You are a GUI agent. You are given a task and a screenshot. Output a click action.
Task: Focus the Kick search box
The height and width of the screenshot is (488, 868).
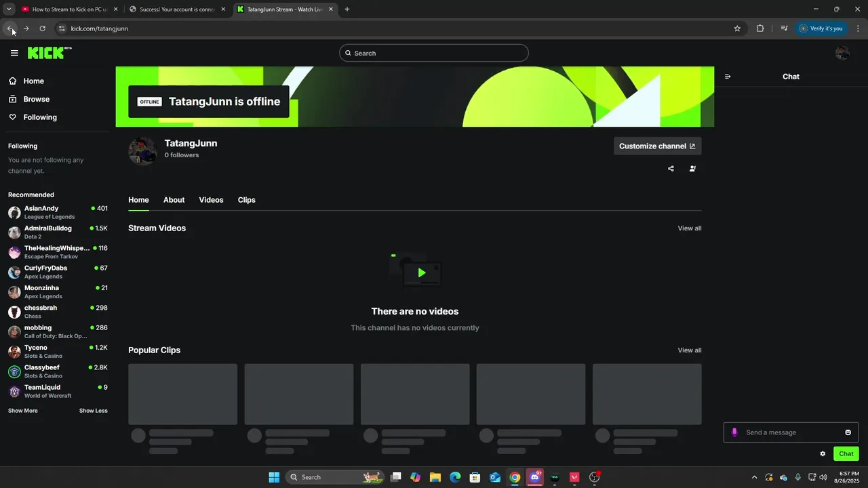click(434, 53)
